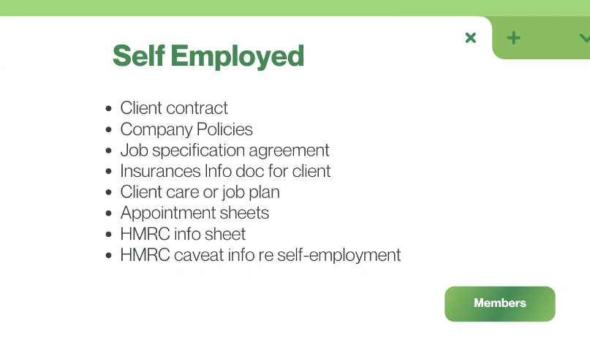Open the Members button
The height and width of the screenshot is (364, 590).
pos(500,303)
